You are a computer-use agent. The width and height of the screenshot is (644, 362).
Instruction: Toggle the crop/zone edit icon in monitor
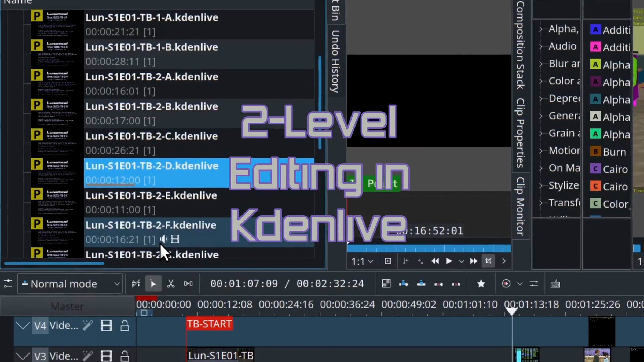coord(488,261)
